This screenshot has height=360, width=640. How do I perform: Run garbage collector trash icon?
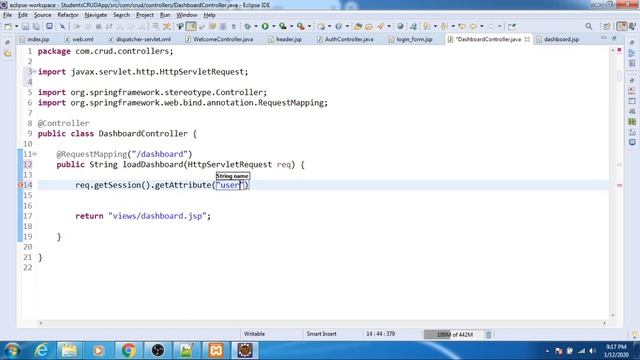489,334
